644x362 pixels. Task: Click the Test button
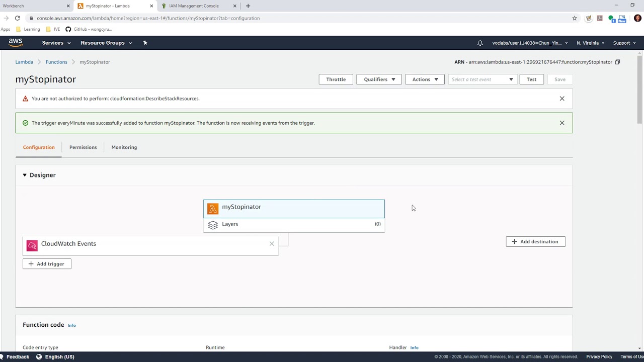tap(531, 79)
